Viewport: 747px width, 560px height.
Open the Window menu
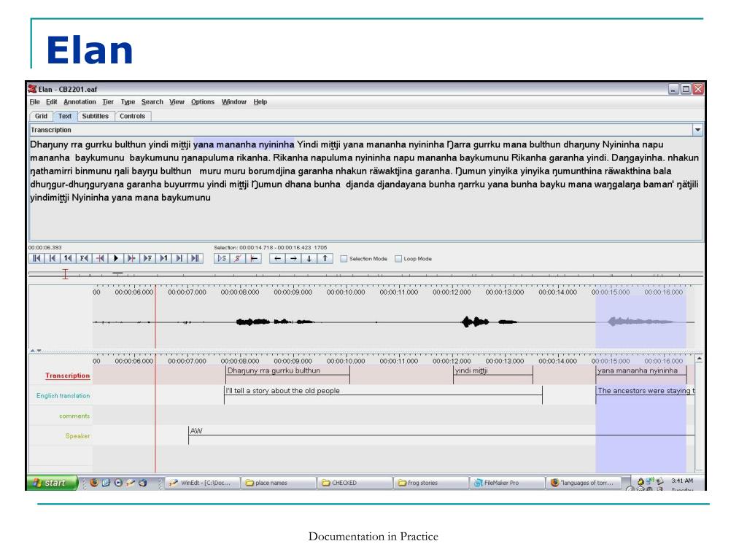tap(234, 102)
